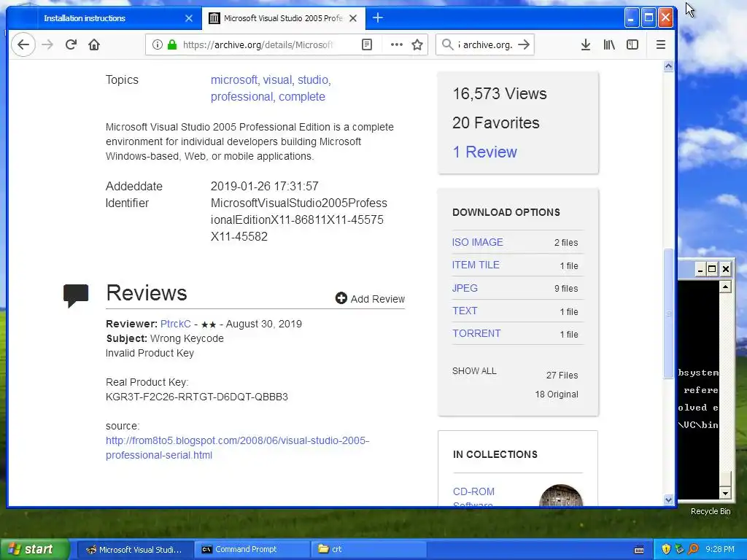Click the green secure connection padlock

(x=172, y=44)
